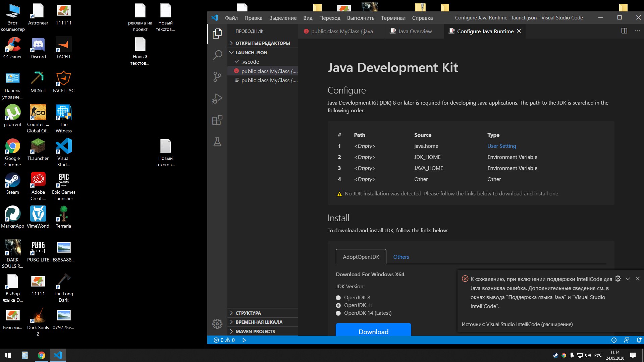The width and height of the screenshot is (644, 362).
Task: Open the Выделение menu
Action: (x=283, y=18)
